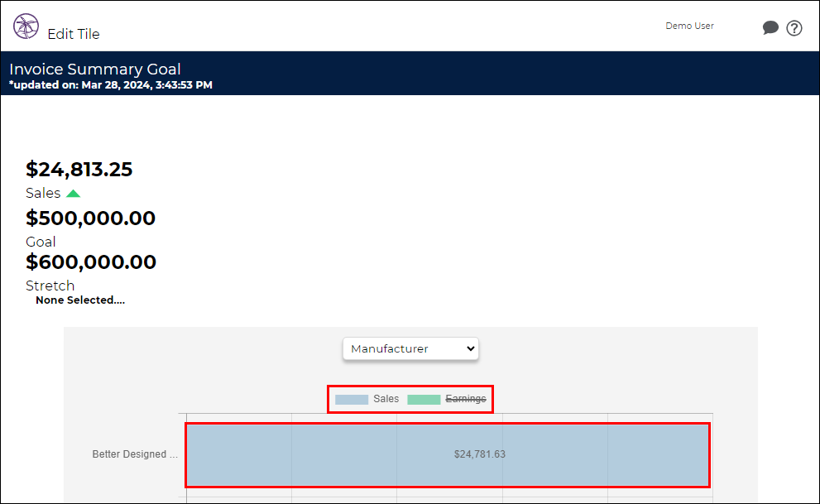Click the green Sales trend arrow
Screen dimensions: 820x504
click(73, 194)
